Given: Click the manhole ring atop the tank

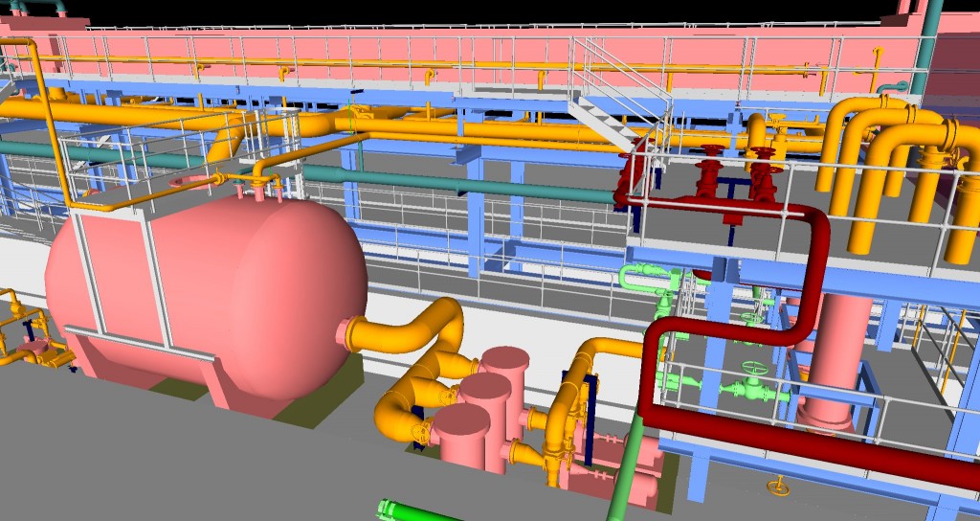Looking at the screenshot, I should [195, 179].
